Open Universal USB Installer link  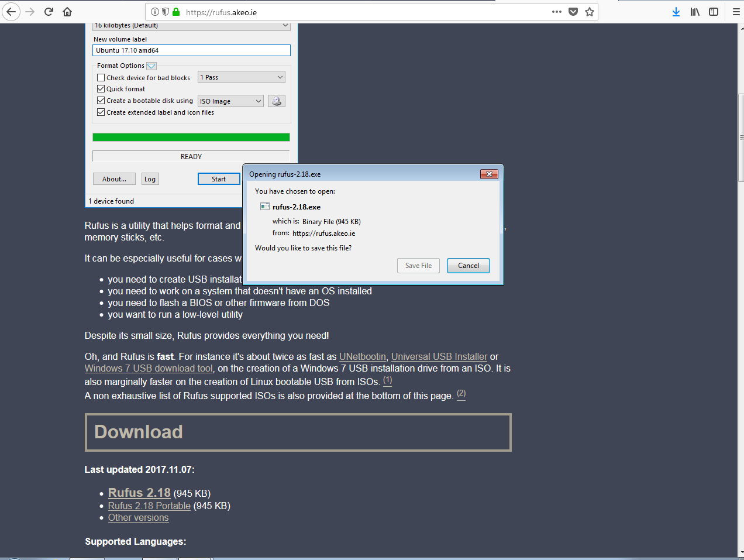[439, 357]
